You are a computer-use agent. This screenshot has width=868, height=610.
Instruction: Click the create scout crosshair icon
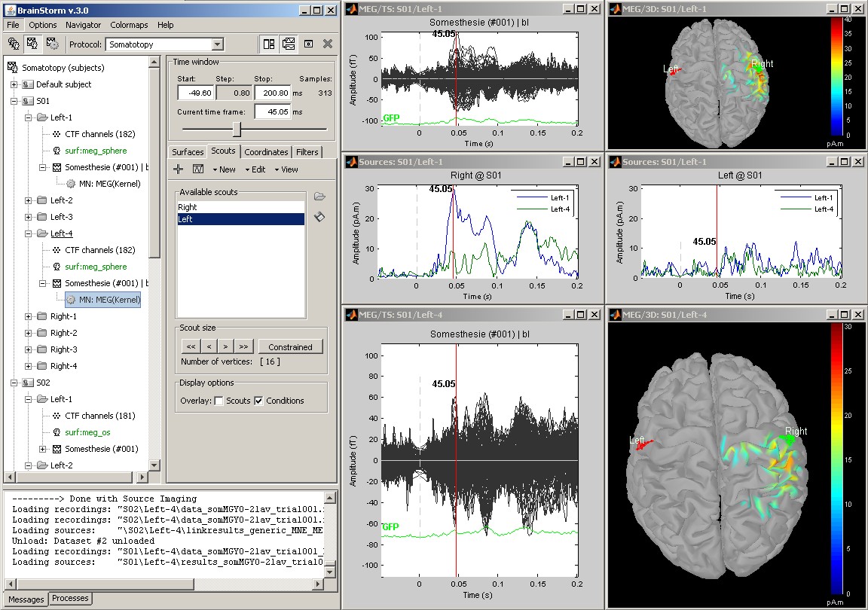(x=179, y=169)
